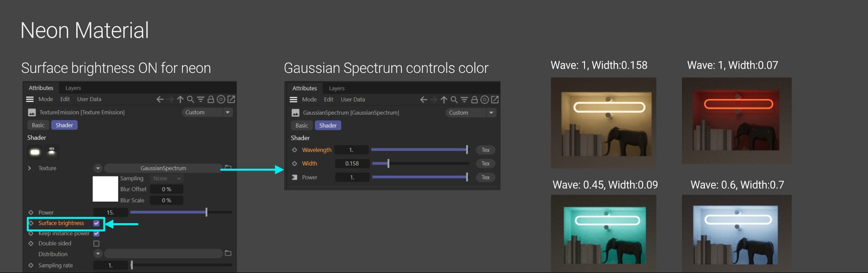This screenshot has width=868, height=273.
Task: Click back arrow in GaussianSpectrum panel
Action: point(424,100)
